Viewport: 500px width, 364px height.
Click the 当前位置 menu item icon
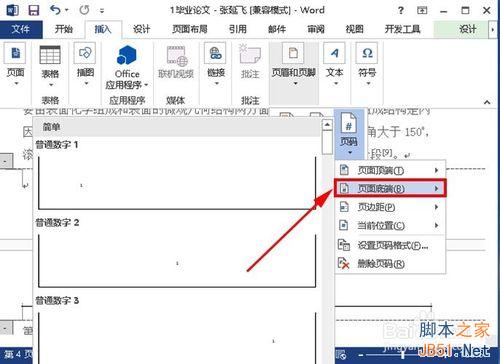click(x=344, y=225)
